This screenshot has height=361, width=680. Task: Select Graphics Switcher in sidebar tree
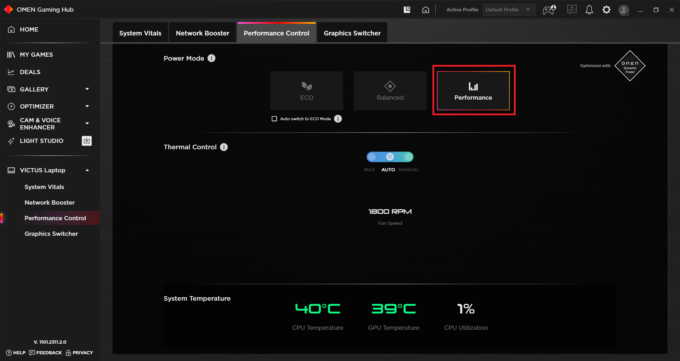51,234
